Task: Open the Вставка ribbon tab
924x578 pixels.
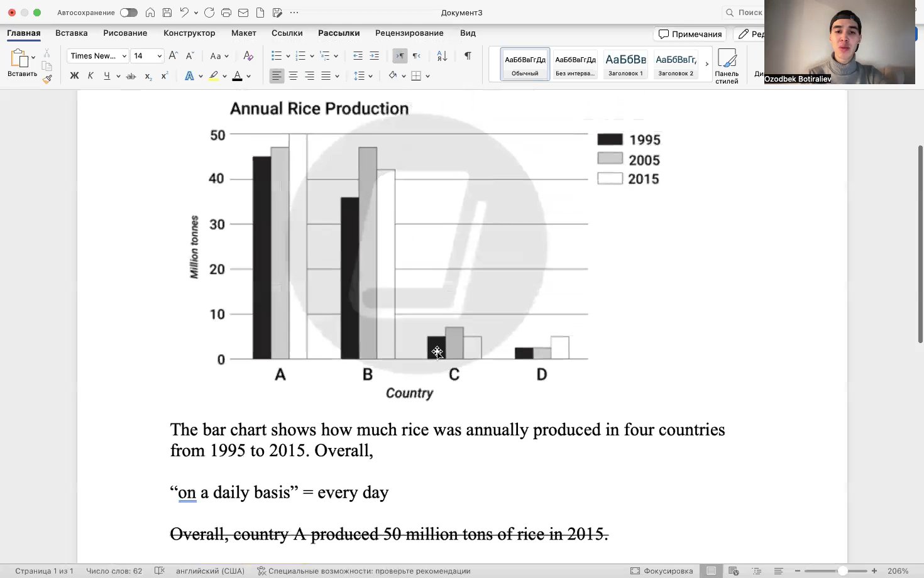Action: 71,33
